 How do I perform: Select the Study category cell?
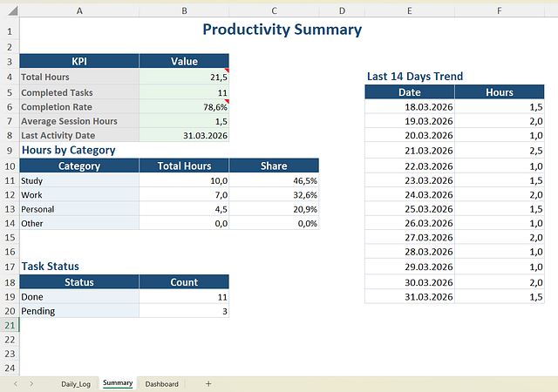79,180
